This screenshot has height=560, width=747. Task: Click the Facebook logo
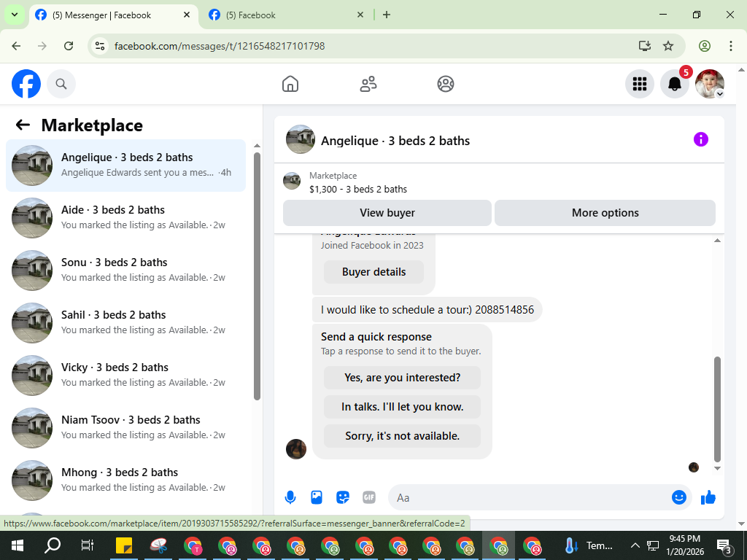point(26,84)
